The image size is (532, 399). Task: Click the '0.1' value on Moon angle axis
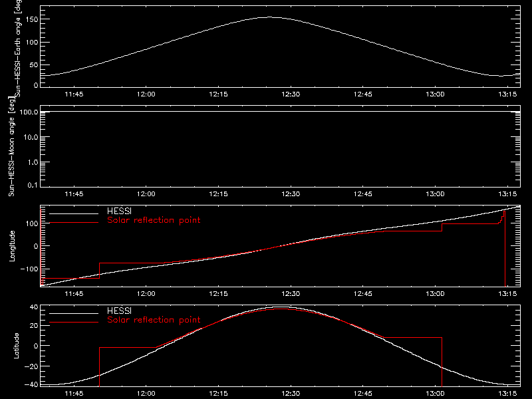(33, 186)
